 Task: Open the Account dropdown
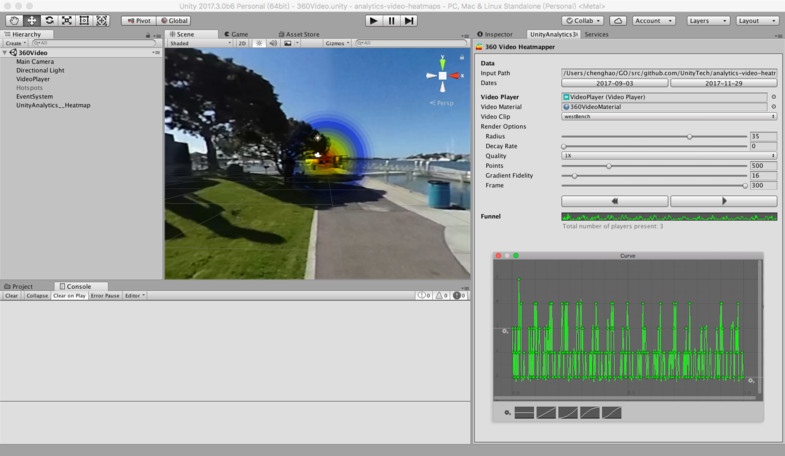coord(653,21)
